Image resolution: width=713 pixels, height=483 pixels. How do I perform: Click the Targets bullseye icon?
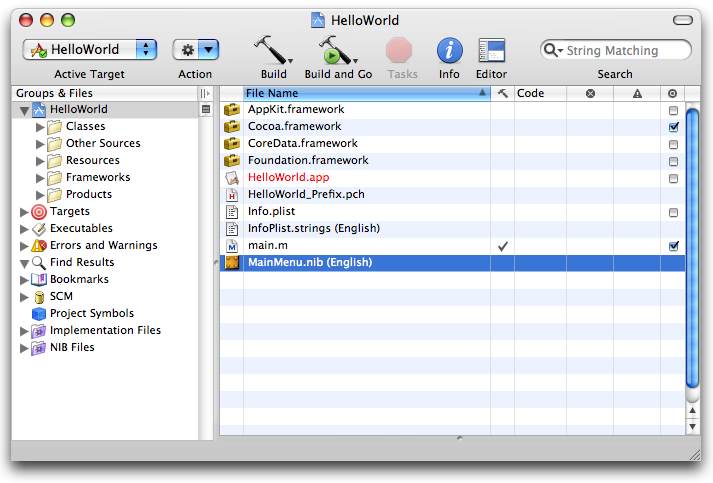[39, 211]
